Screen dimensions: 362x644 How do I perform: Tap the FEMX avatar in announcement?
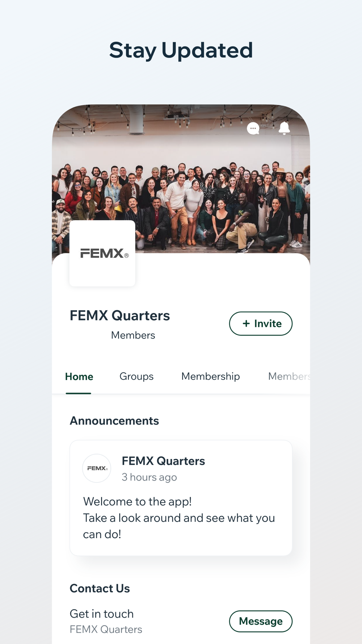pyautogui.click(x=97, y=468)
